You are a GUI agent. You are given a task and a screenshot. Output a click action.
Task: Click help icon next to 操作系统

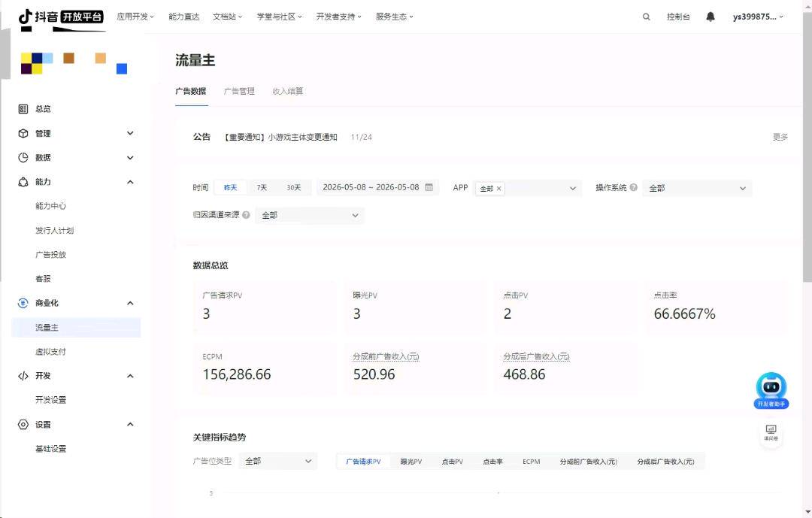click(633, 187)
